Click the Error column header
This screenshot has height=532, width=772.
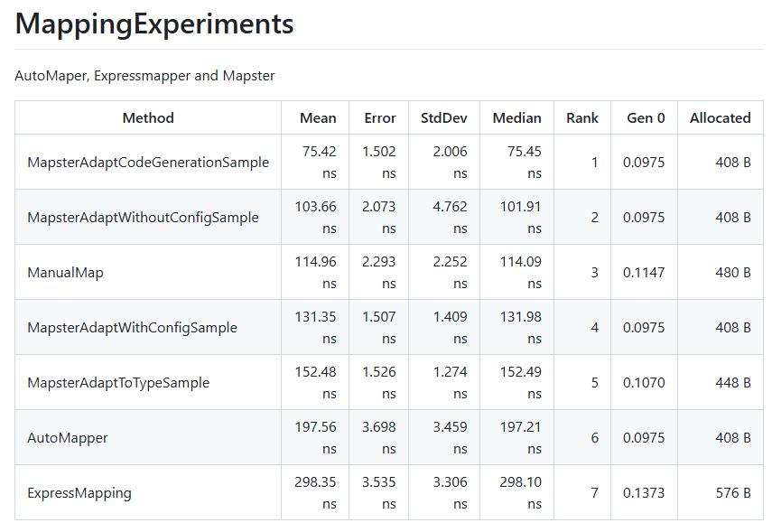point(379,118)
